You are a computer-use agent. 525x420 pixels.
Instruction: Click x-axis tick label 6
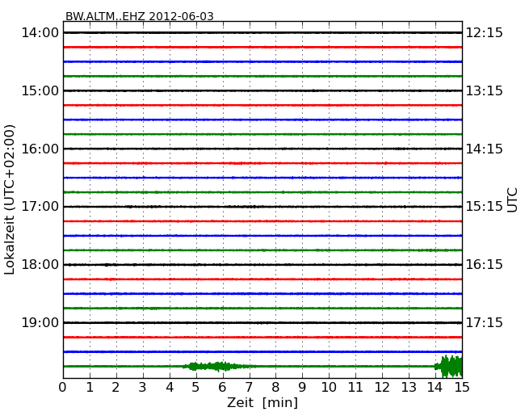coord(222,388)
